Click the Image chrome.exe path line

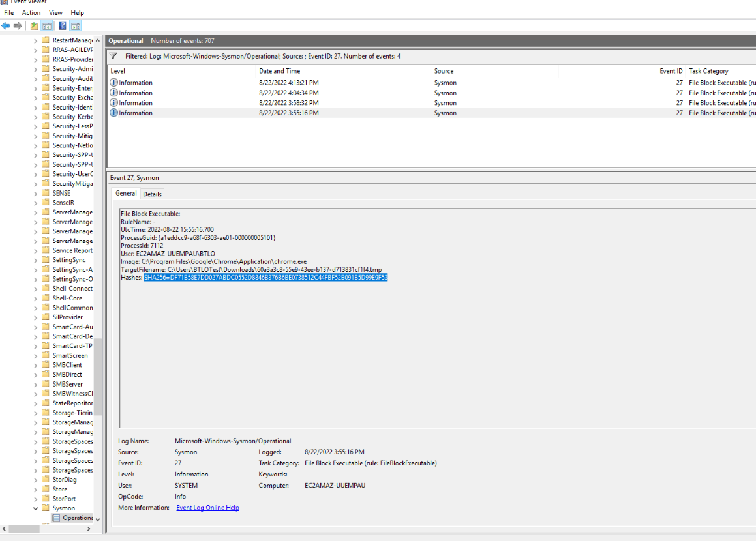pos(213,261)
